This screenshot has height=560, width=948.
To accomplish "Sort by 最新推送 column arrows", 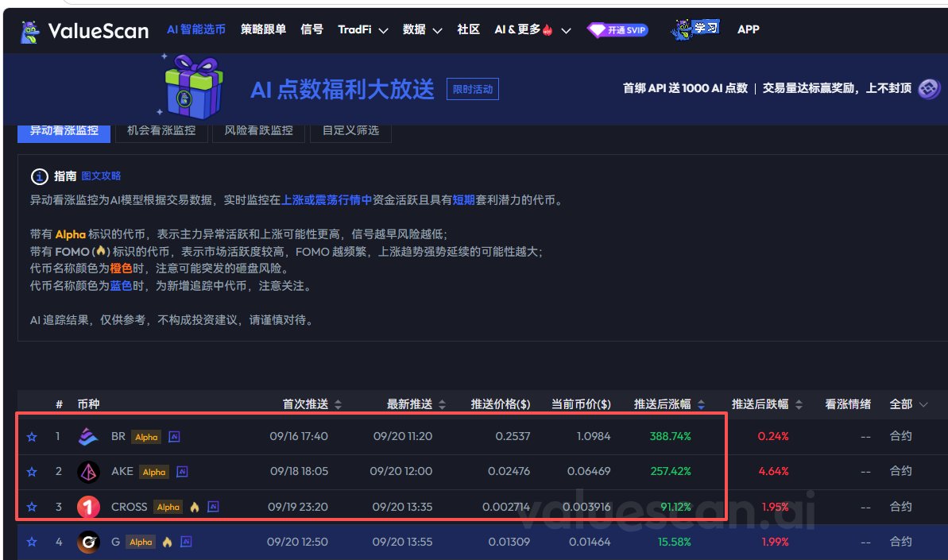I will [x=442, y=405].
